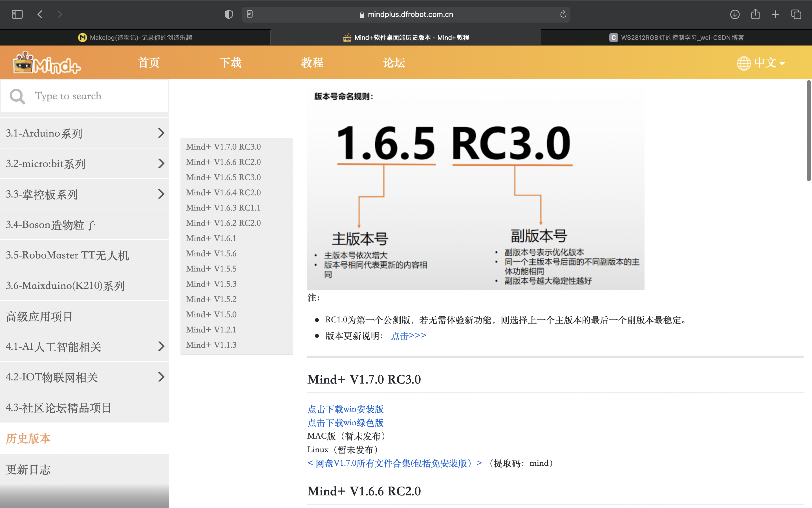
Task: Jump to Mind+ V1.6.1 in contents
Action: pos(211,238)
